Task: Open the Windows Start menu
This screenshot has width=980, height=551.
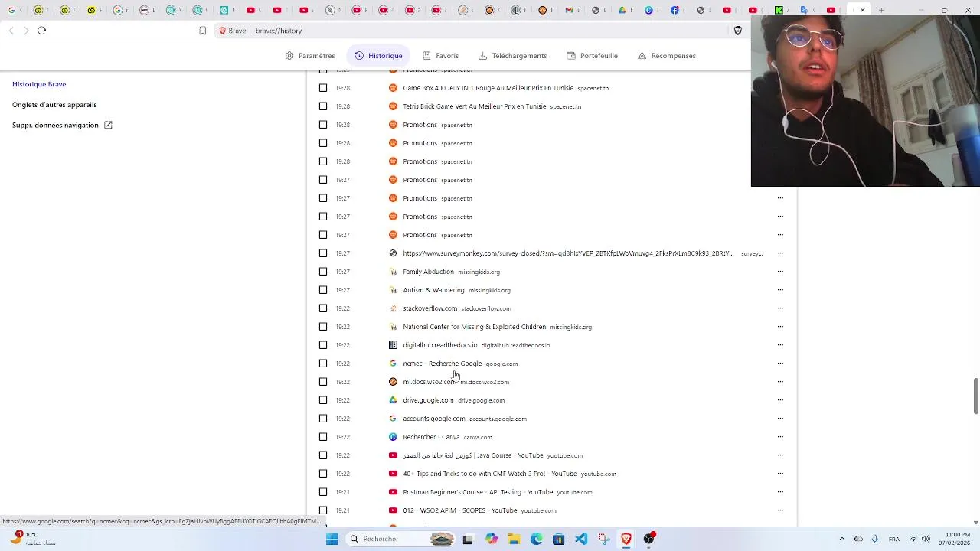Action: tap(332, 539)
